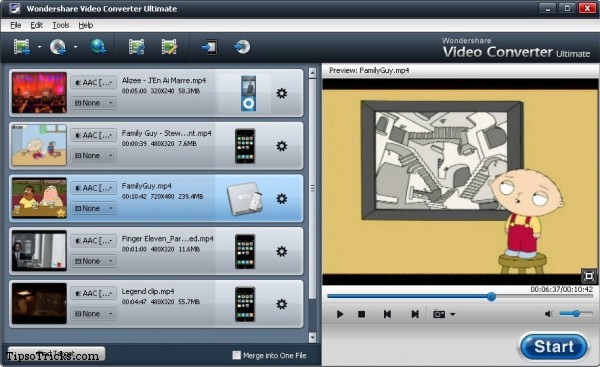Click file name Legend clip.mp4

click(x=148, y=291)
